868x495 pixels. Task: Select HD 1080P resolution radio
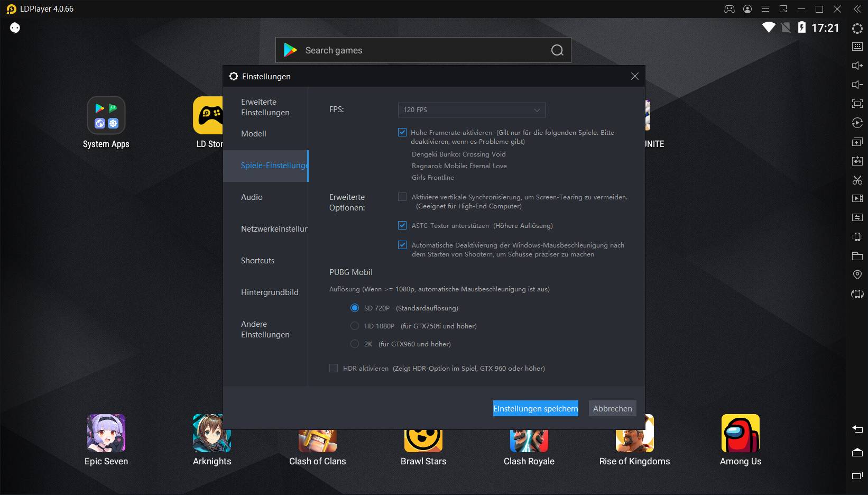(355, 326)
